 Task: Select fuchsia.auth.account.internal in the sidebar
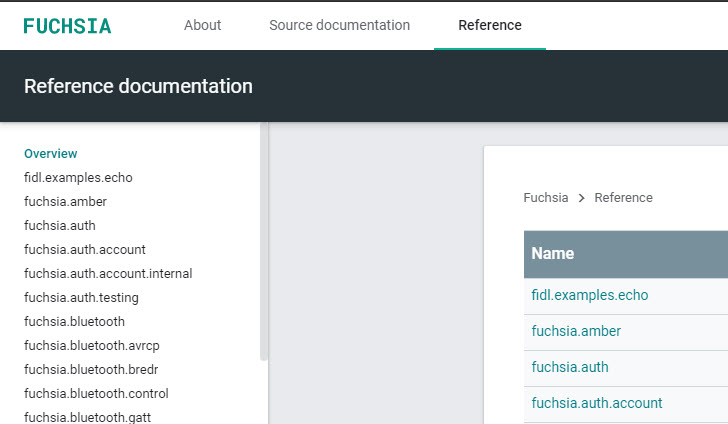[108, 274]
